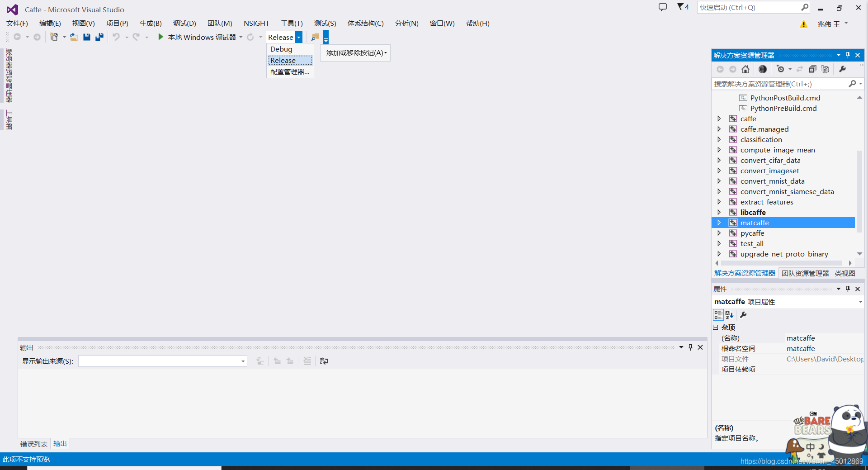Switch to 类视图 tab
Image resolution: width=868 pixels, height=470 pixels.
tap(845, 273)
